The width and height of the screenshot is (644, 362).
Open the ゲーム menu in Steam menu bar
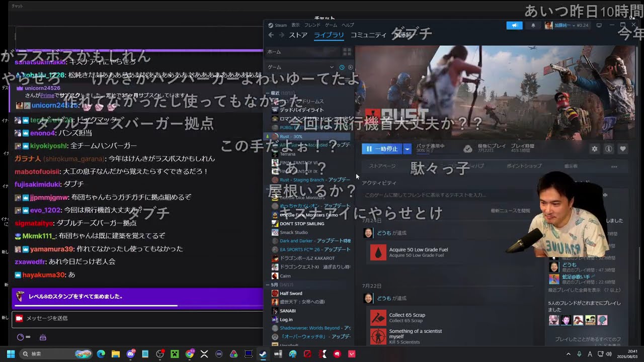click(x=331, y=25)
